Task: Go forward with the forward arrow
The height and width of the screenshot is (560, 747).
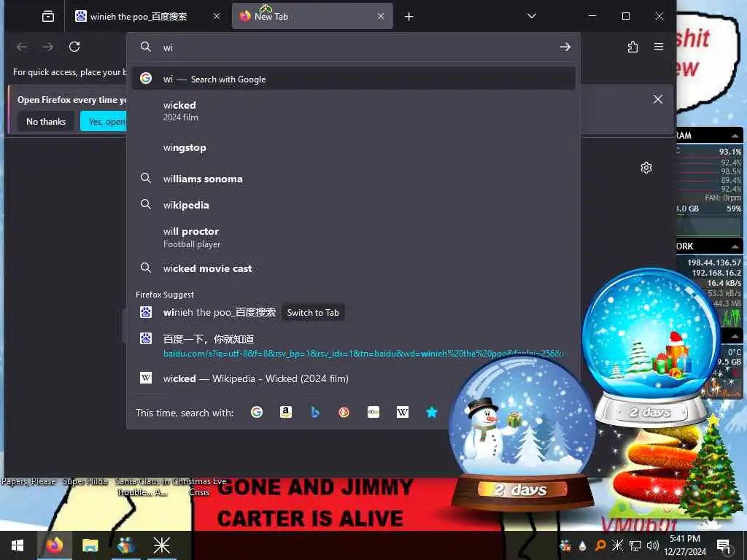Action: tap(47, 47)
